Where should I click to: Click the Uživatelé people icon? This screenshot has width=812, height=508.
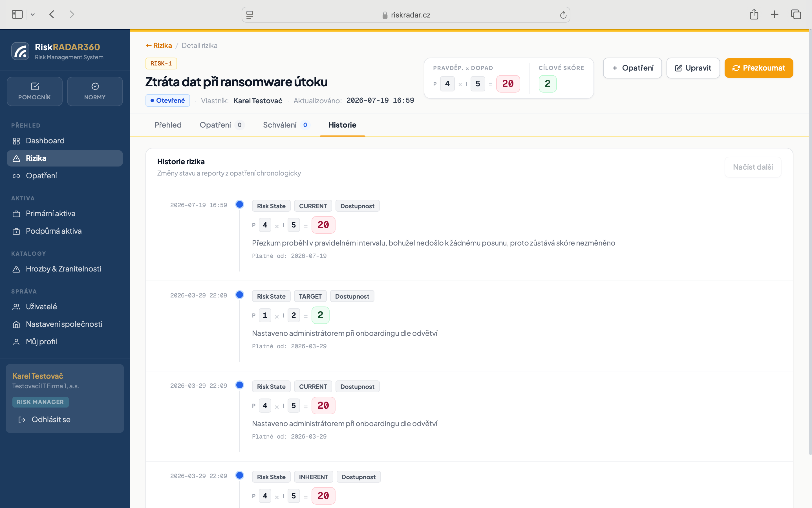click(16, 307)
